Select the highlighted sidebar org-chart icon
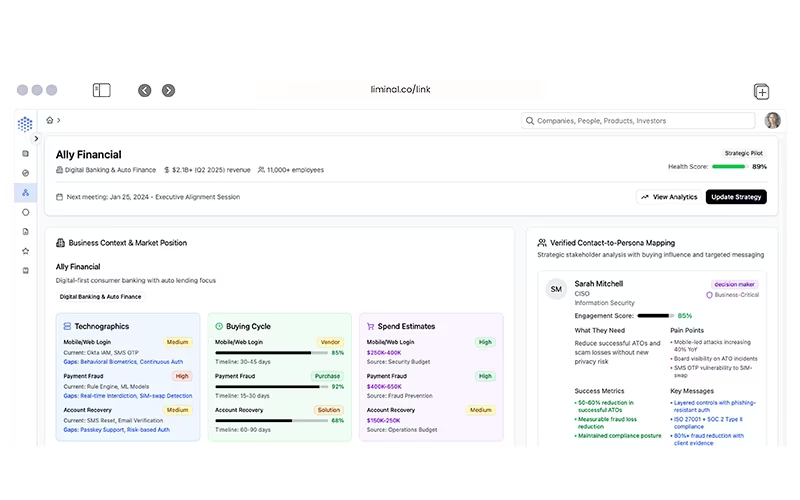Image resolution: width=800 pixels, height=500 pixels. click(x=26, y=193)
